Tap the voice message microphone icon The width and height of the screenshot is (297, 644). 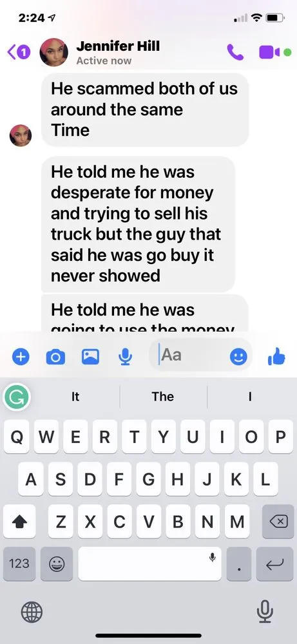pos(125,357)
